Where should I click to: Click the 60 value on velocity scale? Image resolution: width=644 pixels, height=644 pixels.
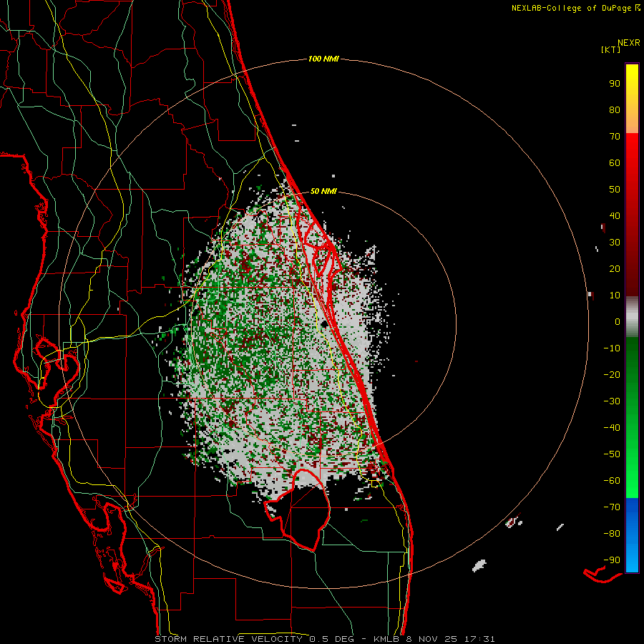pos(615,163)
